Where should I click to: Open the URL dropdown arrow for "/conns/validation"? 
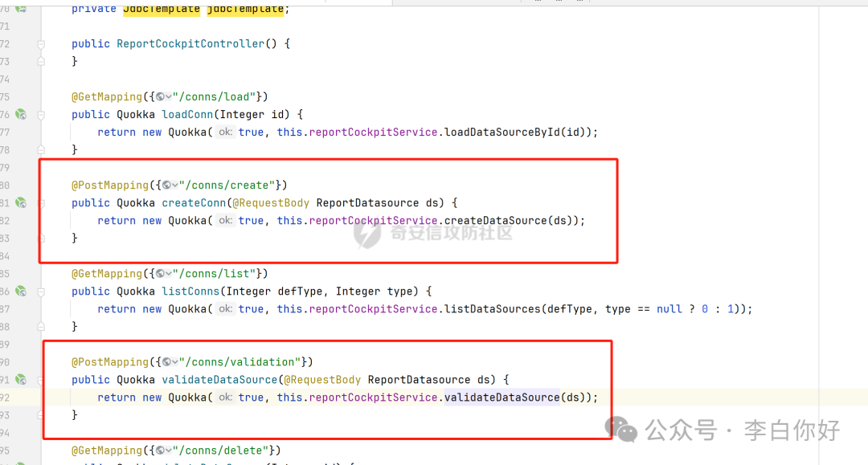tap(169, 362)
